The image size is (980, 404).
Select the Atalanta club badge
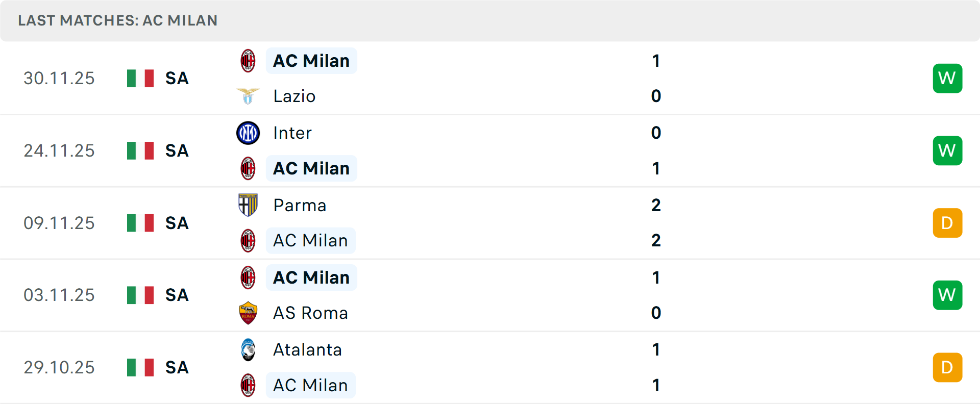point(248,350)
